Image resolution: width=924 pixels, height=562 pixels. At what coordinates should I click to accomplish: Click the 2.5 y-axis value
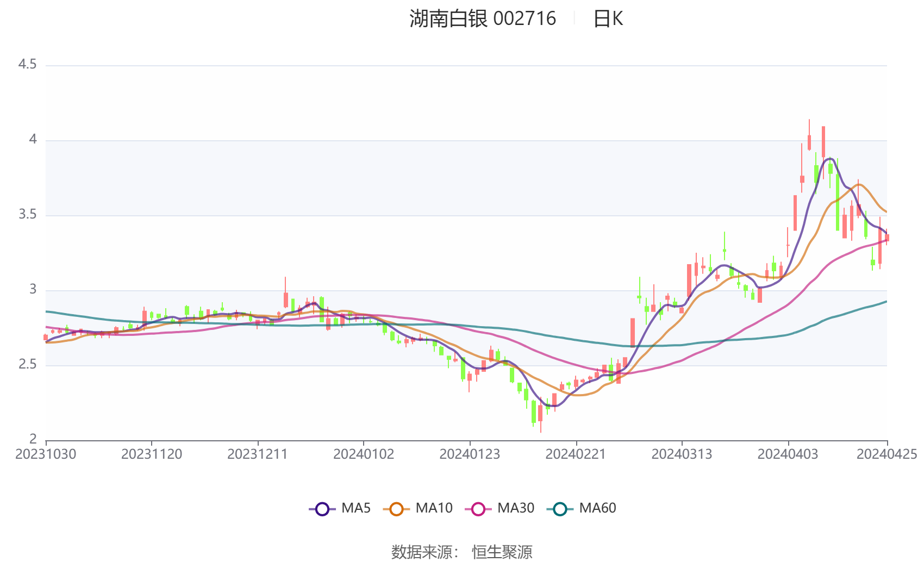click(27, 365)
